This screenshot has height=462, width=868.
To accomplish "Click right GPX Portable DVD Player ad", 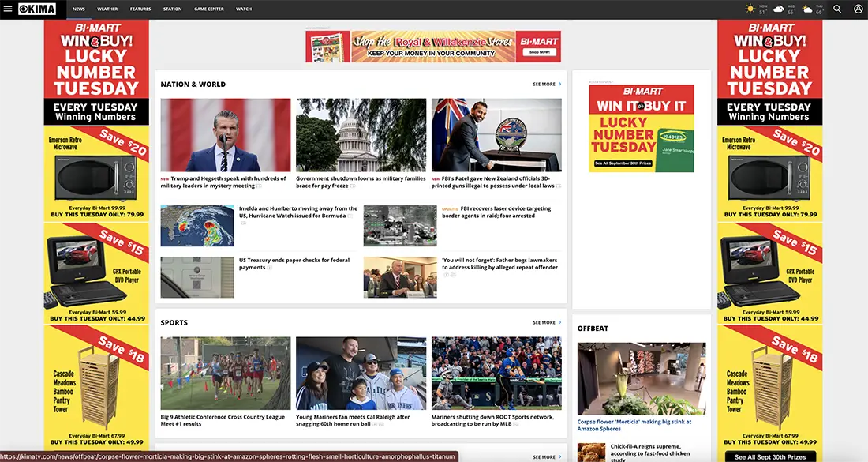I will pos(769,273).
